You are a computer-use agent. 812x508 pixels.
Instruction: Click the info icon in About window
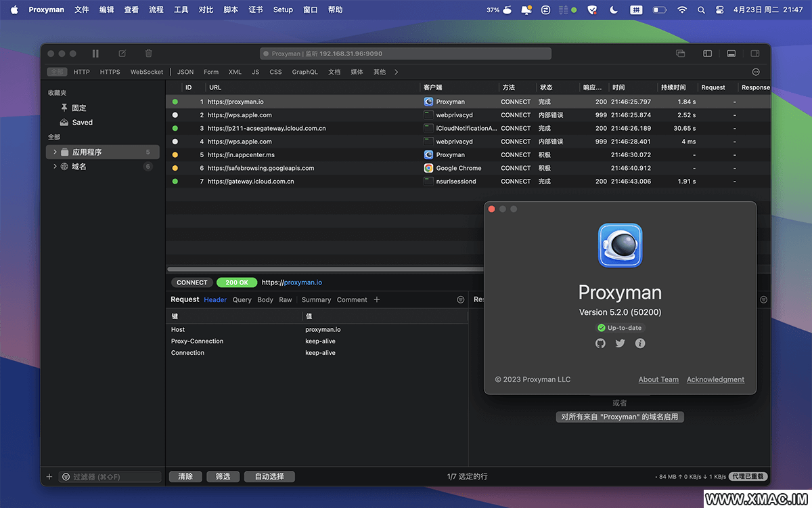pos(640,343)
